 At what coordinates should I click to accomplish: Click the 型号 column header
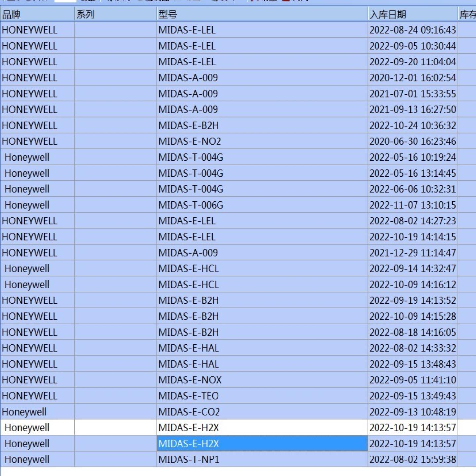click(x=262, y=14)
